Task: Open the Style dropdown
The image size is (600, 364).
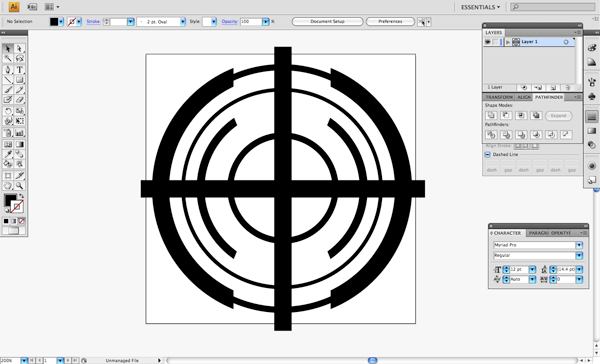Action: tap(214, 22)
